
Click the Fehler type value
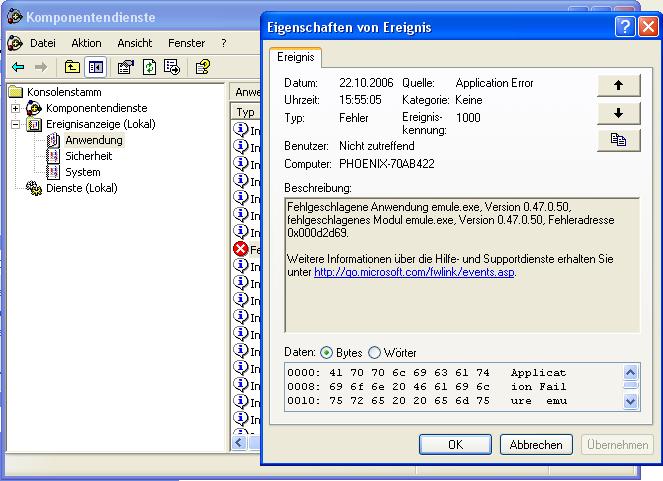coord(353,118)
